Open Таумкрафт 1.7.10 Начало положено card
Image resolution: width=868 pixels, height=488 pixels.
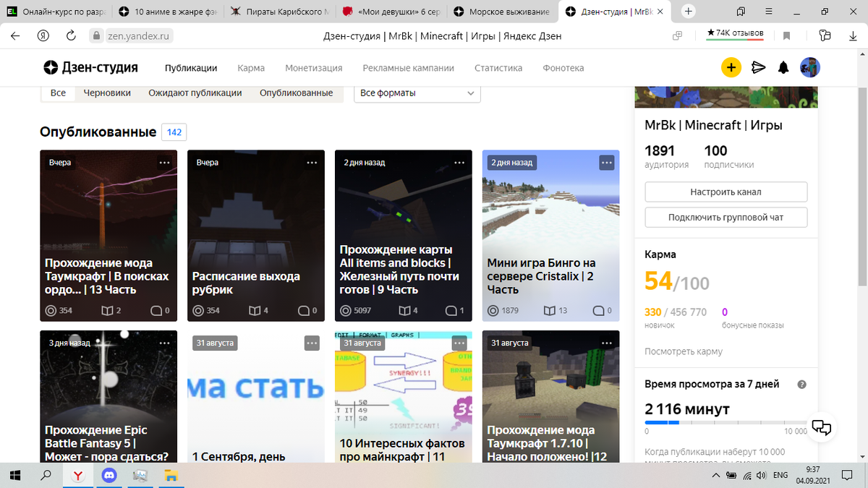tap(551, 398)
